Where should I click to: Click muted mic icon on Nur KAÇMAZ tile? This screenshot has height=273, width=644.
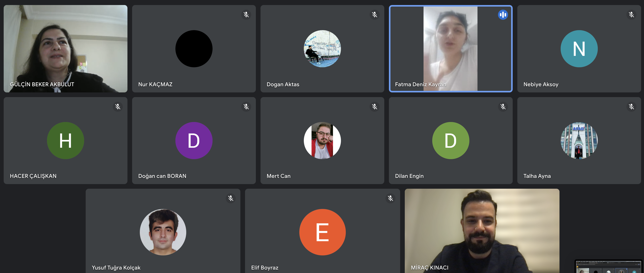tap(246, 15)
